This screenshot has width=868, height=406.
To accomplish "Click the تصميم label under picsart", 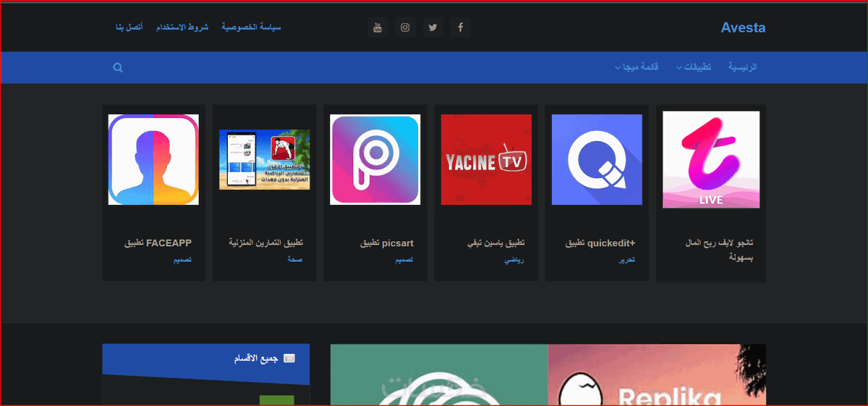I will click(404, 260).
